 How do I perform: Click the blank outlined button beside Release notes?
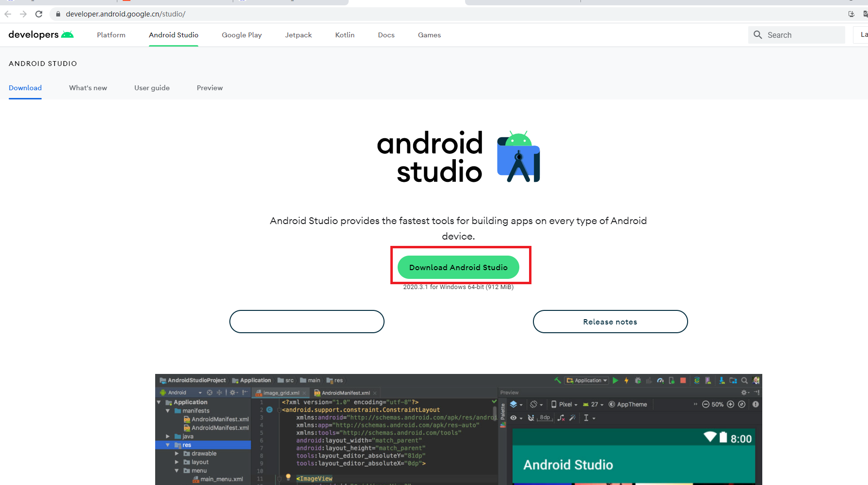click(x=307, y=322)
